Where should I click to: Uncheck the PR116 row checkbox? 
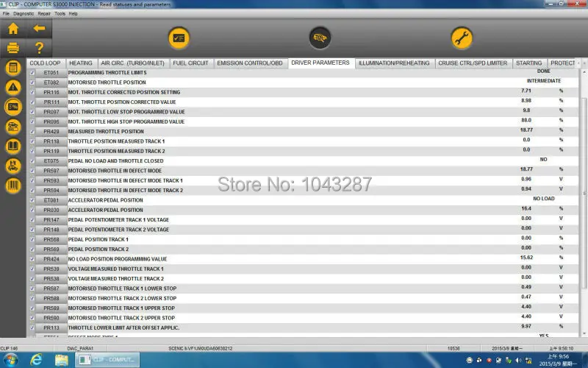coord(32,92)
